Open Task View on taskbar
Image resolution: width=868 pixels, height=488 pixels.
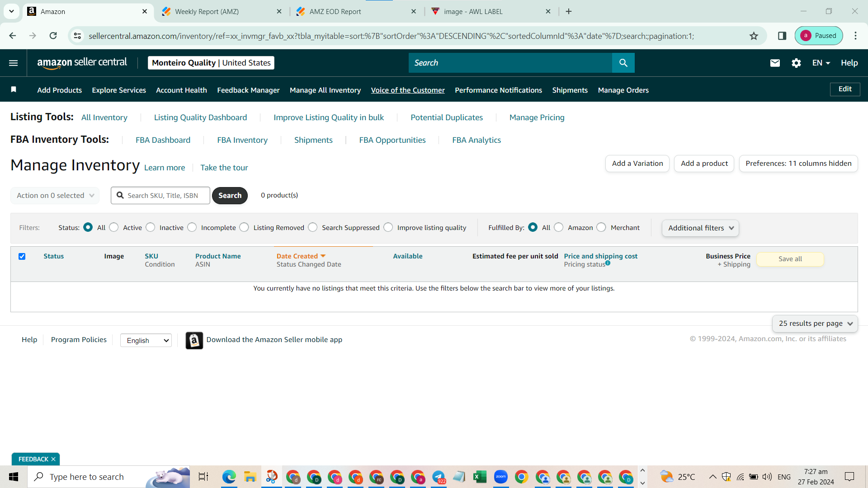click(203, 477)
